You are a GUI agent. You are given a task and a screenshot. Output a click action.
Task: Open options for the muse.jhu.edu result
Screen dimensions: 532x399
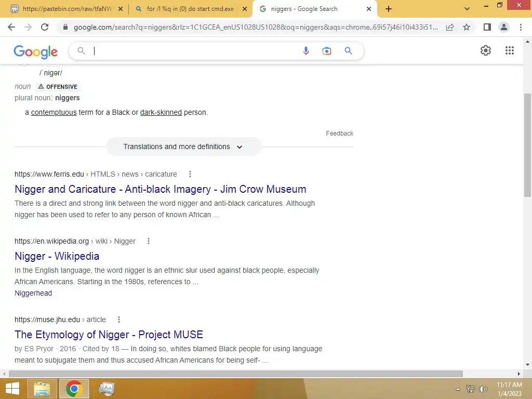tap(119, 320)
